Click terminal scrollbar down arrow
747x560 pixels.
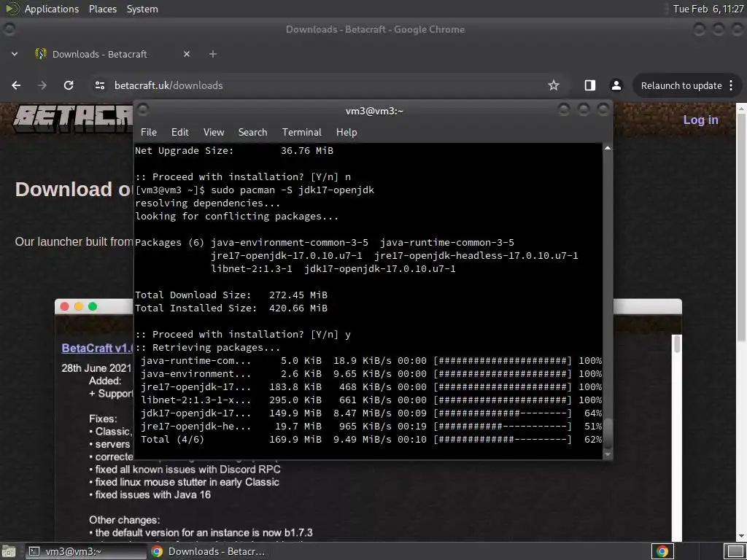[608, 455]
